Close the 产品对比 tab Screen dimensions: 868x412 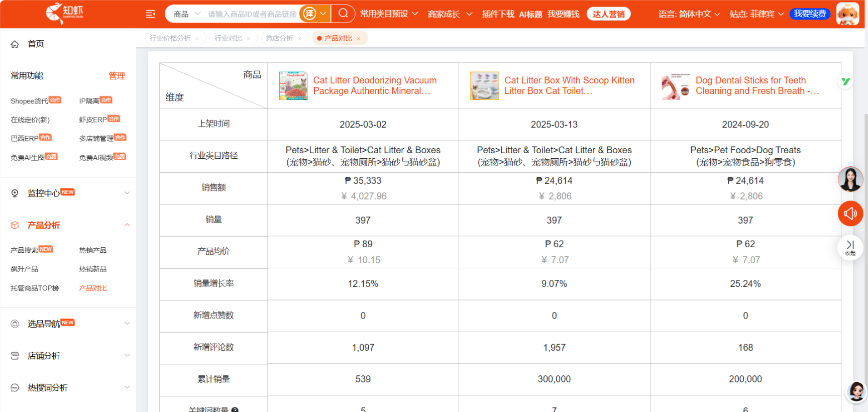358,39
